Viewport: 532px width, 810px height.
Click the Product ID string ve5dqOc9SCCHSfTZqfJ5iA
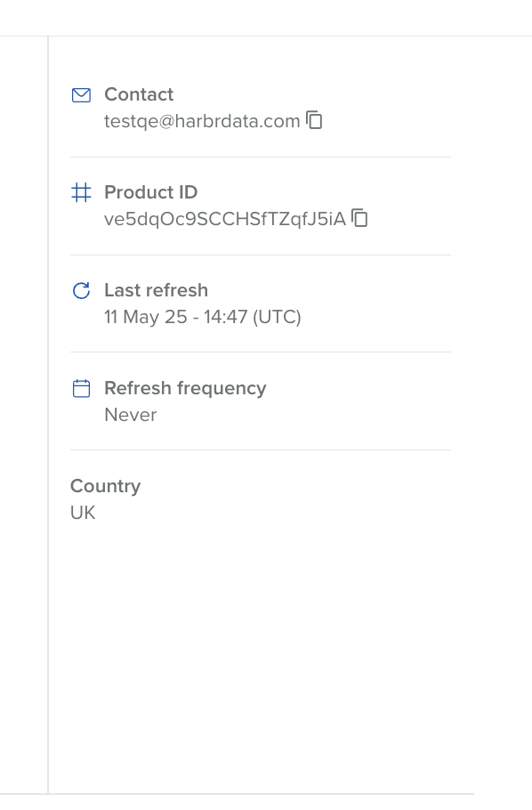click(225, 219)
